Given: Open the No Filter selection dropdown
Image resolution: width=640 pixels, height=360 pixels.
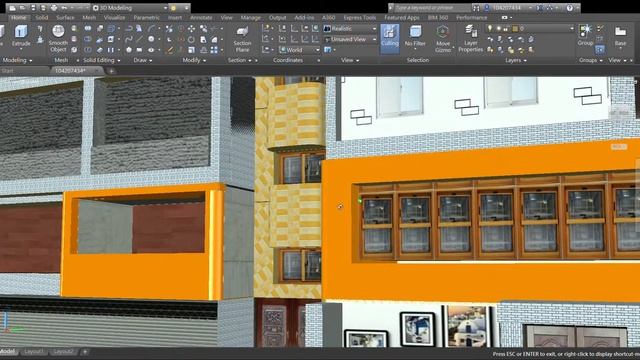Looking at the screenshot, I should 415,38.
